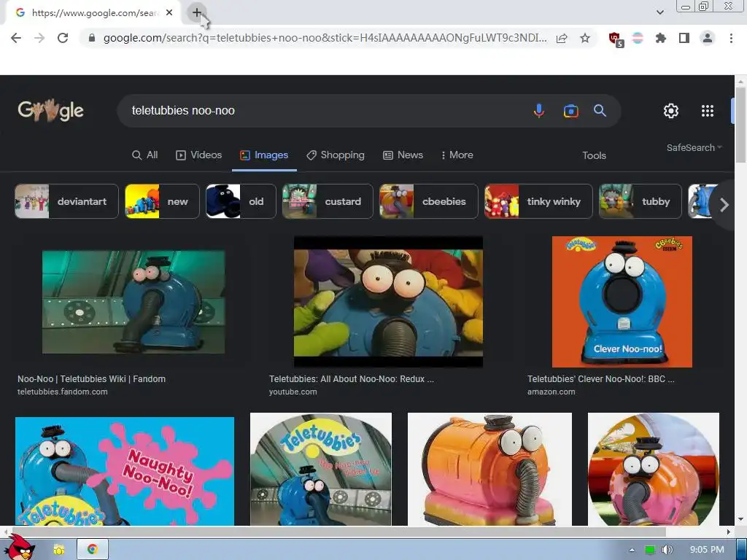This screenshot has height=560, width=747.
Task: Open a new tab with the plus button
Action: pos(197,13)
